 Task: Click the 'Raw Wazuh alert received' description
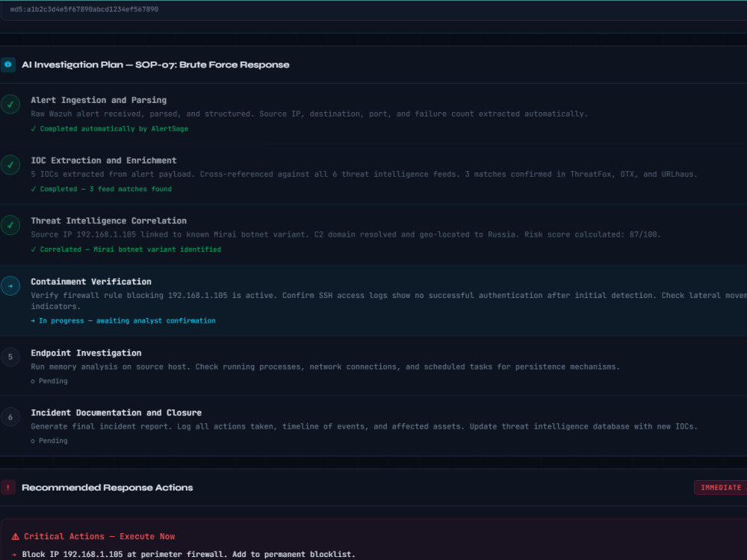[309, 113]
